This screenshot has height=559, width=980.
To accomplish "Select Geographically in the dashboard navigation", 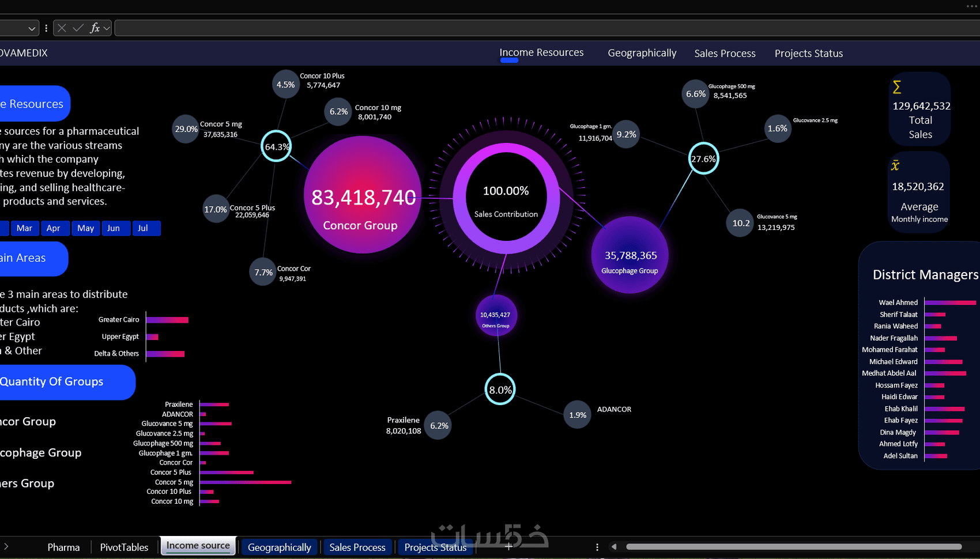I will click(x=642, y=53).
